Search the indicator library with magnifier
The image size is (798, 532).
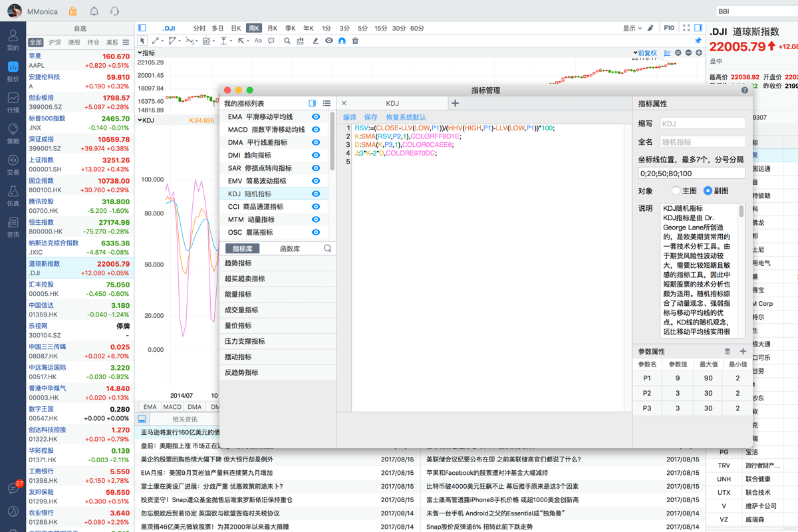point(327,249)
